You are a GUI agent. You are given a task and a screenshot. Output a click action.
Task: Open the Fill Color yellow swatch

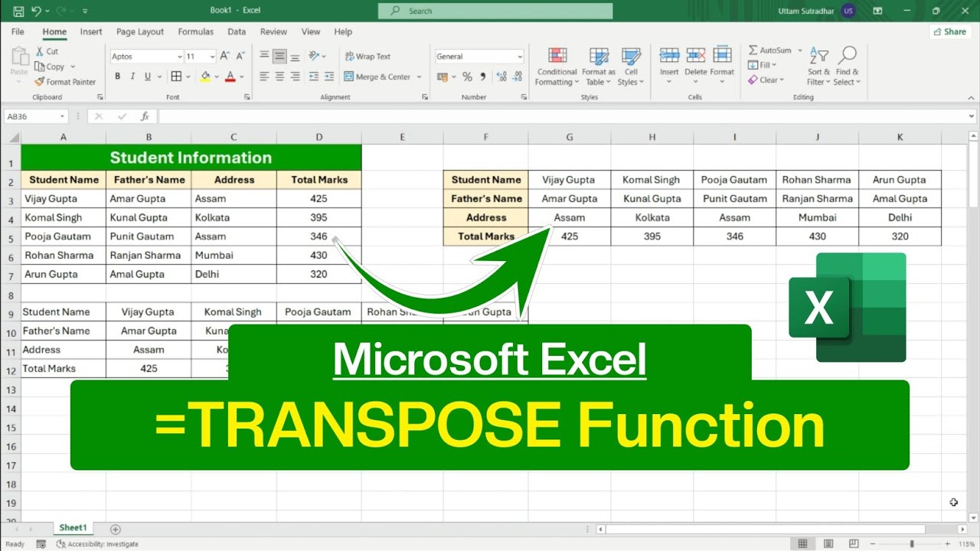(205, 77)
